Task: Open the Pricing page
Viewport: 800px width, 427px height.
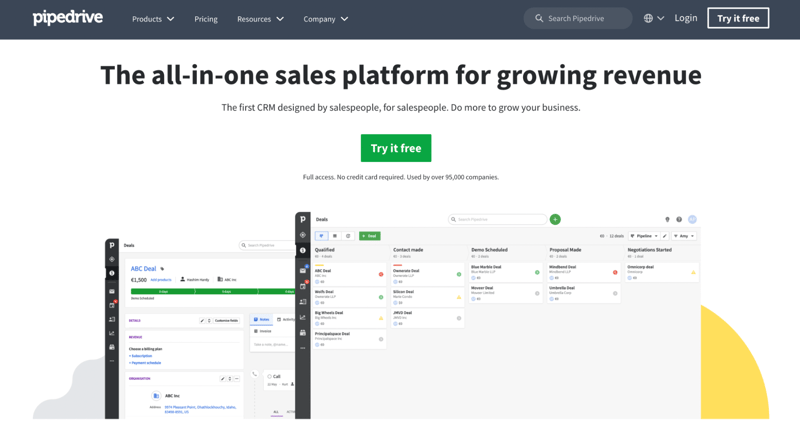Action: coord(206,19)
